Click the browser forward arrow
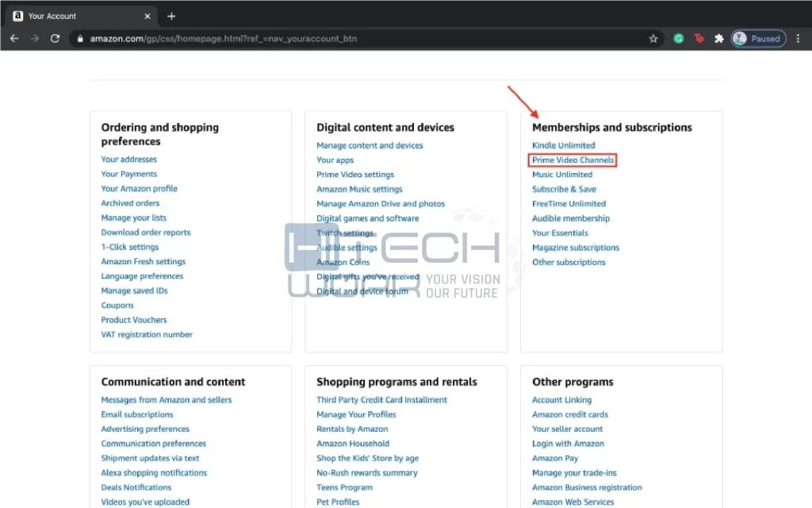This screenshot has width=812, height=508. pyautogui.click(x=35, y=38)
